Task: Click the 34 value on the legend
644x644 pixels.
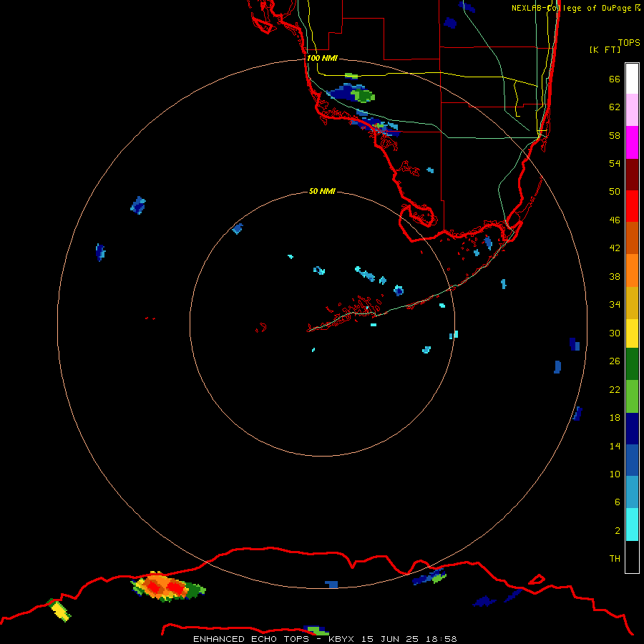Action: (x=615, y=305)
